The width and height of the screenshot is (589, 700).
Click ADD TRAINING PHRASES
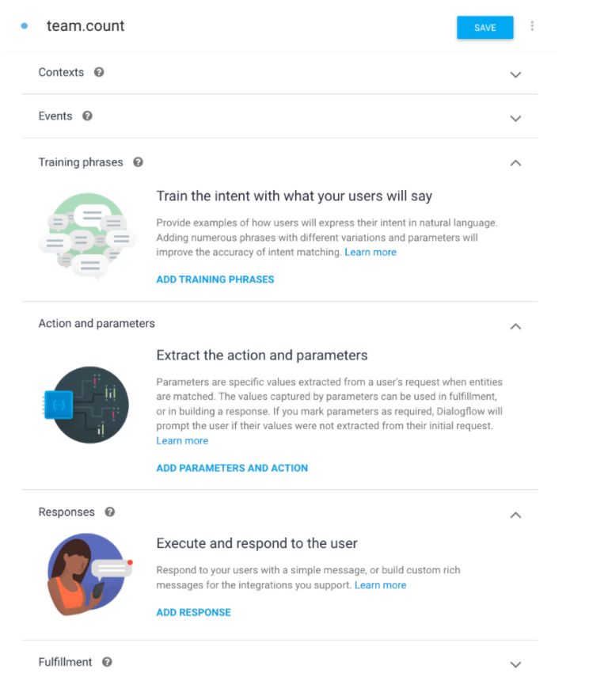215,279
